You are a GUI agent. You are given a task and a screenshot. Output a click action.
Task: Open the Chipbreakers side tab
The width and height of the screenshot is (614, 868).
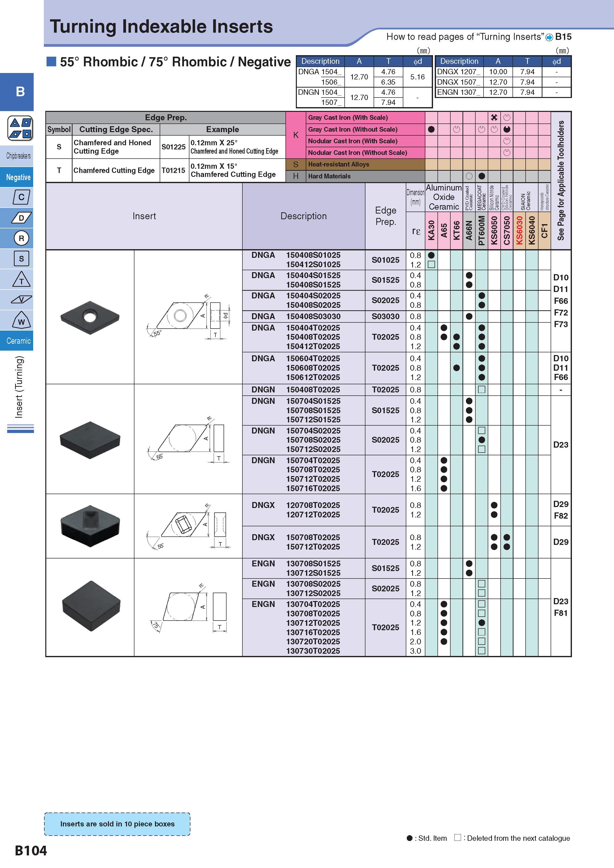(x=17, y=156)
